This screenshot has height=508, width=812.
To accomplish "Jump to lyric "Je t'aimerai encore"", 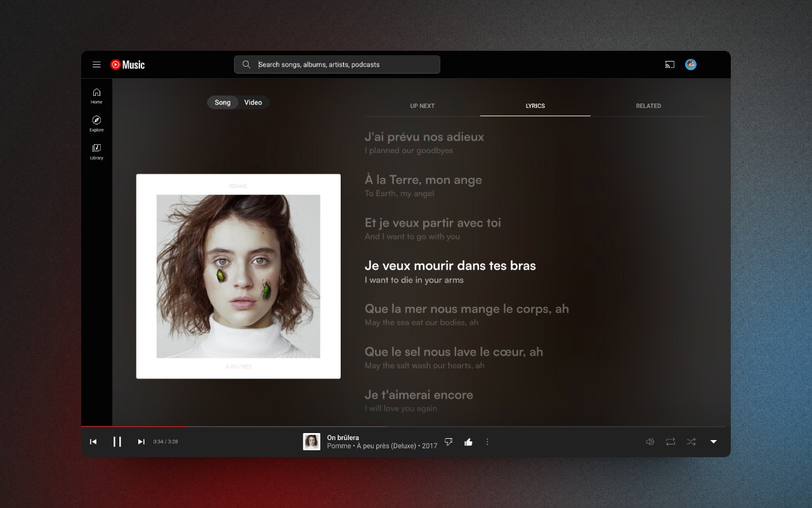I will [419, 395].
